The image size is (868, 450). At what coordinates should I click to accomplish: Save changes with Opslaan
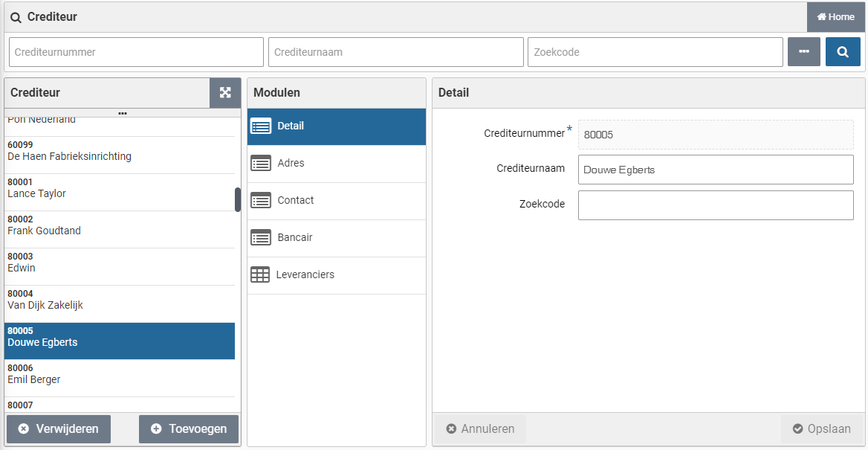821,429
